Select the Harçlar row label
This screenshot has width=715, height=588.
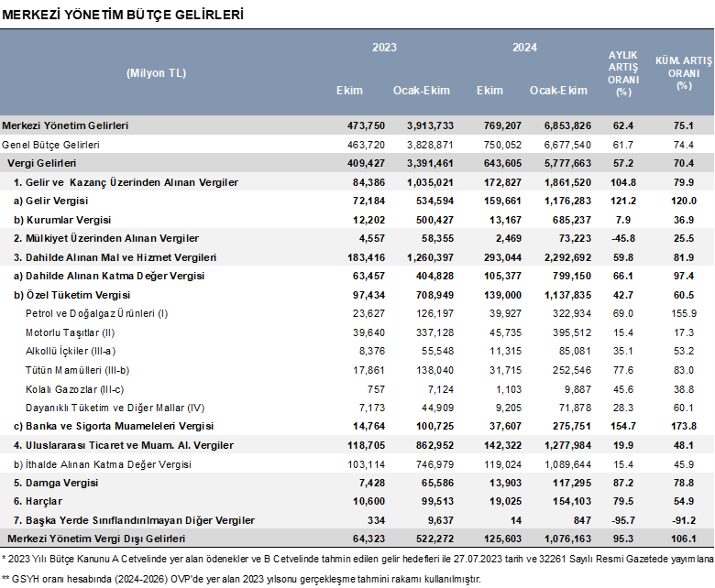(38, 502)
